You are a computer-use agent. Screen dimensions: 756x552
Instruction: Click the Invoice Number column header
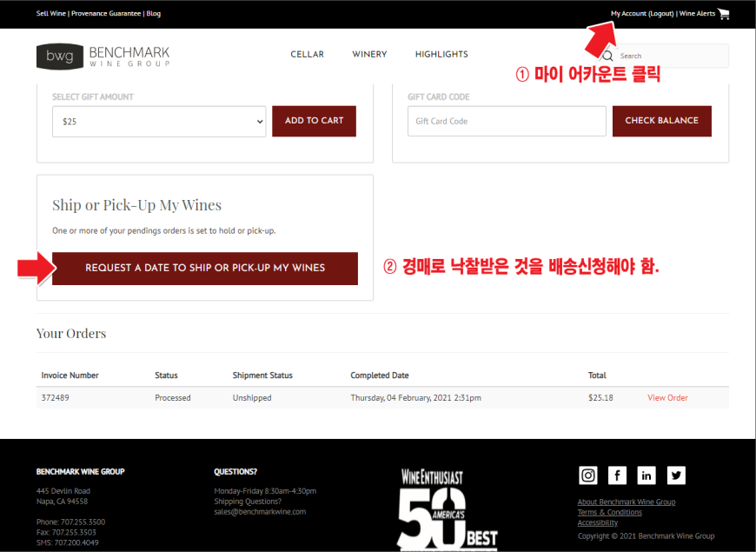pos(70,376)
